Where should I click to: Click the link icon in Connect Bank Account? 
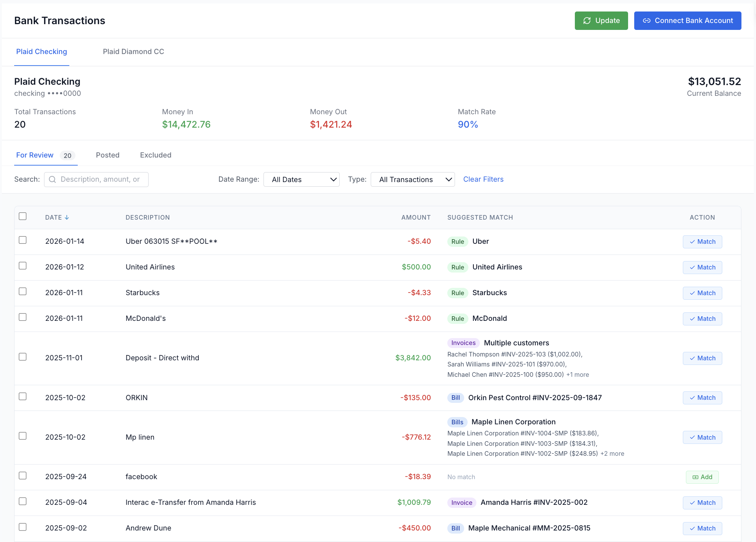coord(647,21)
